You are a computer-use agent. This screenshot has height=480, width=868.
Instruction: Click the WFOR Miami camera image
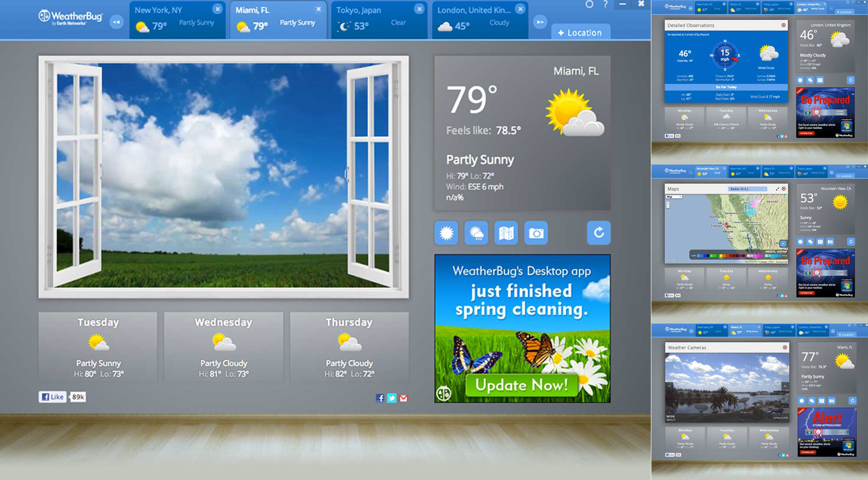(x=727, y=388)
